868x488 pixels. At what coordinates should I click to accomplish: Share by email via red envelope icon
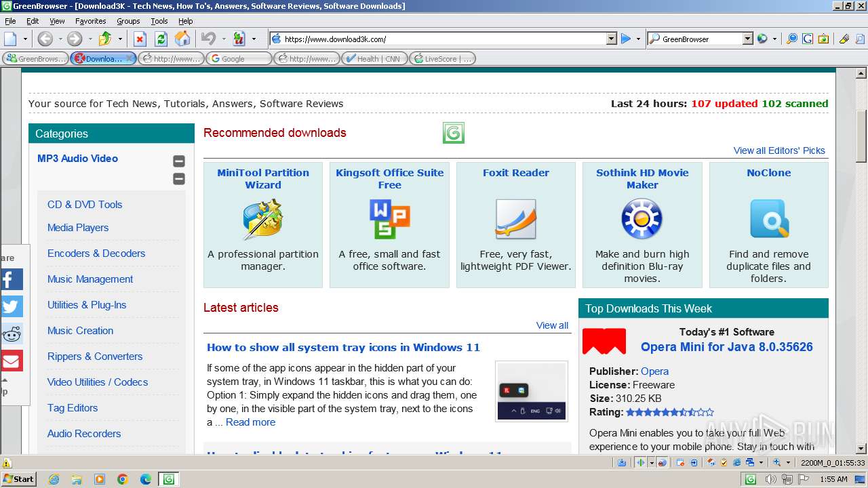(12, 361)
